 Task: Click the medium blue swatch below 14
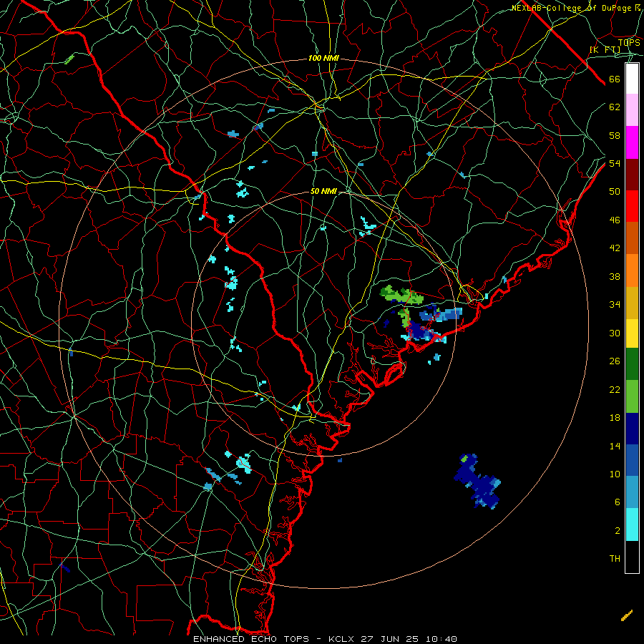(632, 460)
